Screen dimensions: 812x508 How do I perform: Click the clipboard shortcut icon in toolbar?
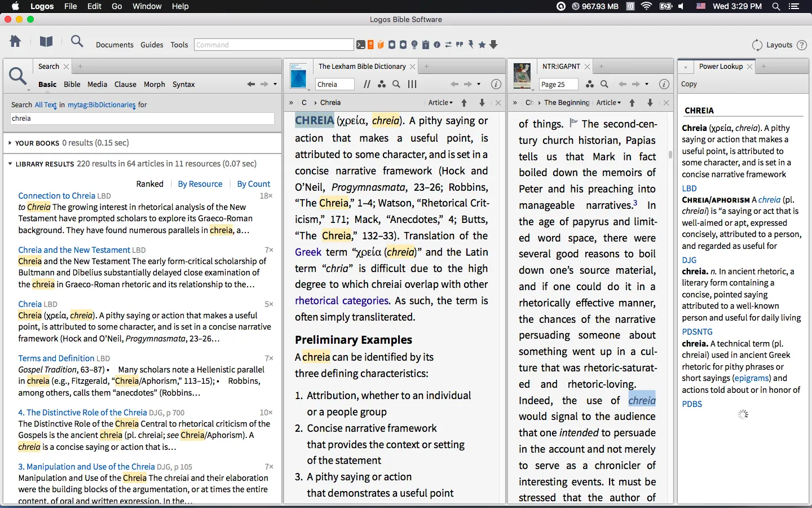426,45
